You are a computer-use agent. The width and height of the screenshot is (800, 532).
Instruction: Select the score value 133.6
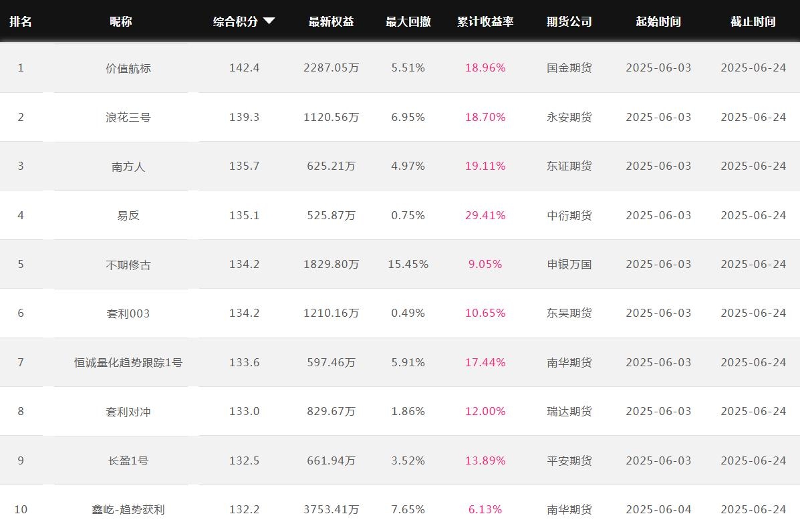click(245, 362)
